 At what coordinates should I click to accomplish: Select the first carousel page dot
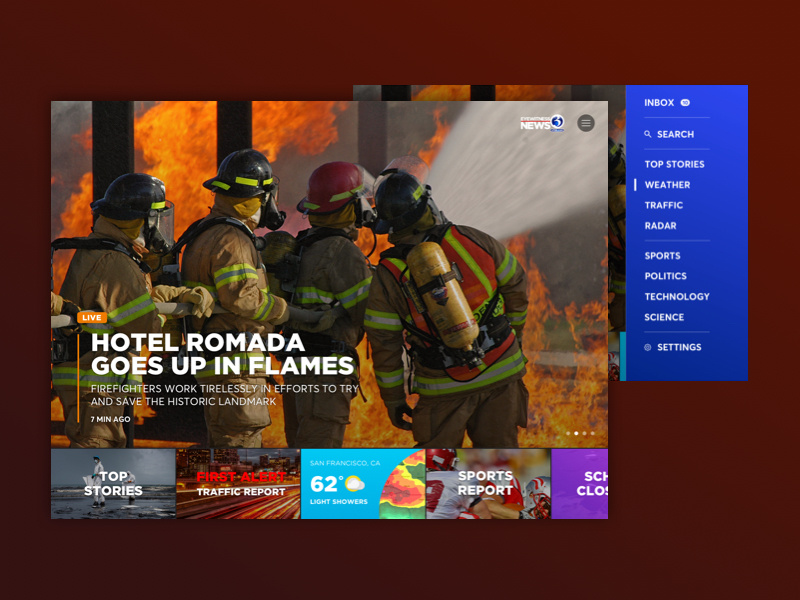[568, 433]
